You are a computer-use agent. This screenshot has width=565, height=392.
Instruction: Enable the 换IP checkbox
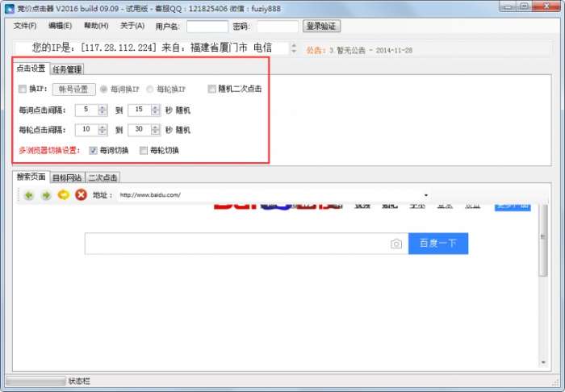click(x=23, y=89)
